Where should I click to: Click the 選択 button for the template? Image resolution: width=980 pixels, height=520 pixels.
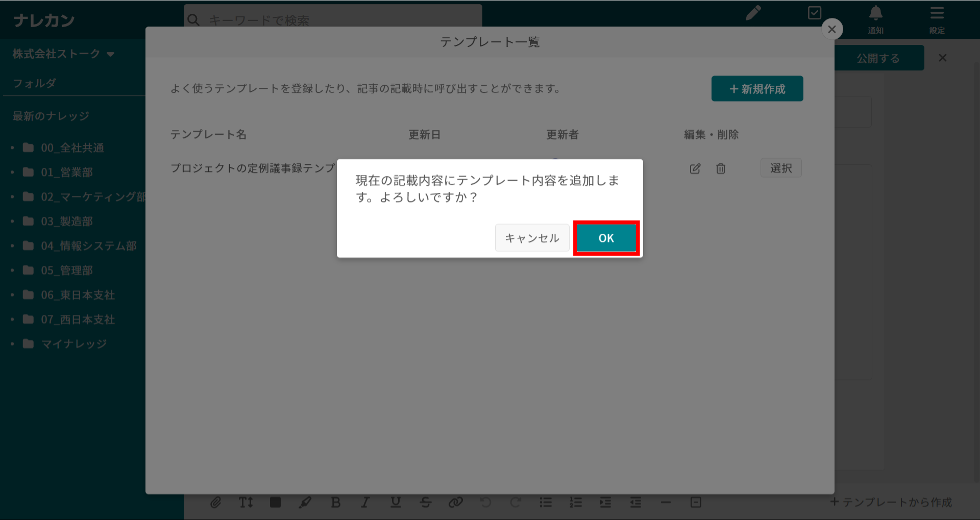click(780, 168)
